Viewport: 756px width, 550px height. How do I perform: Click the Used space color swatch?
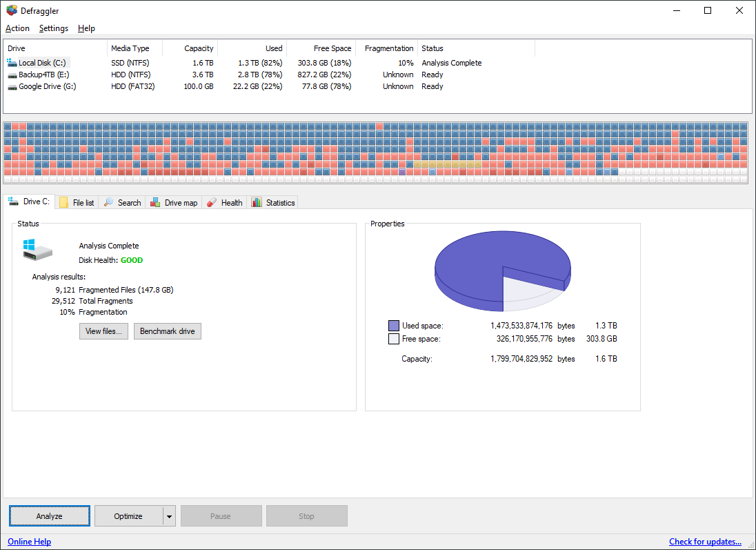tap(393, 326)
